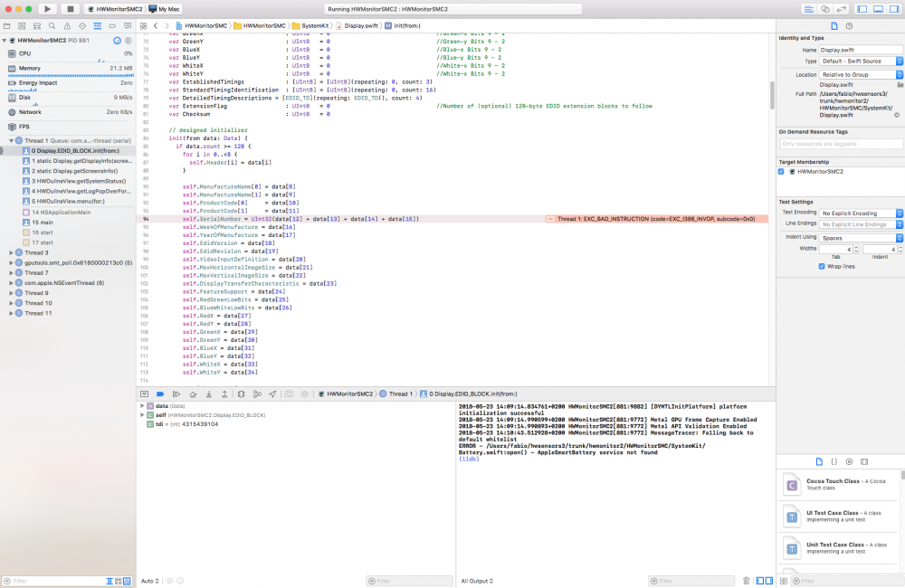Open the Energy Impact gauge

coord(68,83)
